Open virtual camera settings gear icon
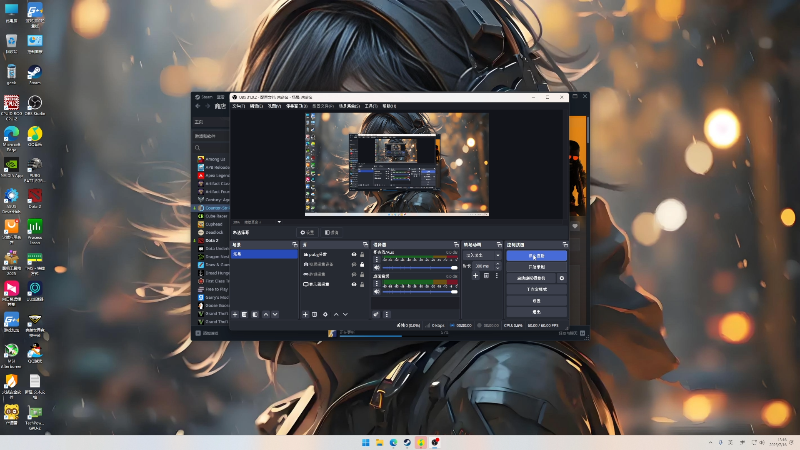The width and height of the screenshot is (800, 450). [x=562, y=278]
